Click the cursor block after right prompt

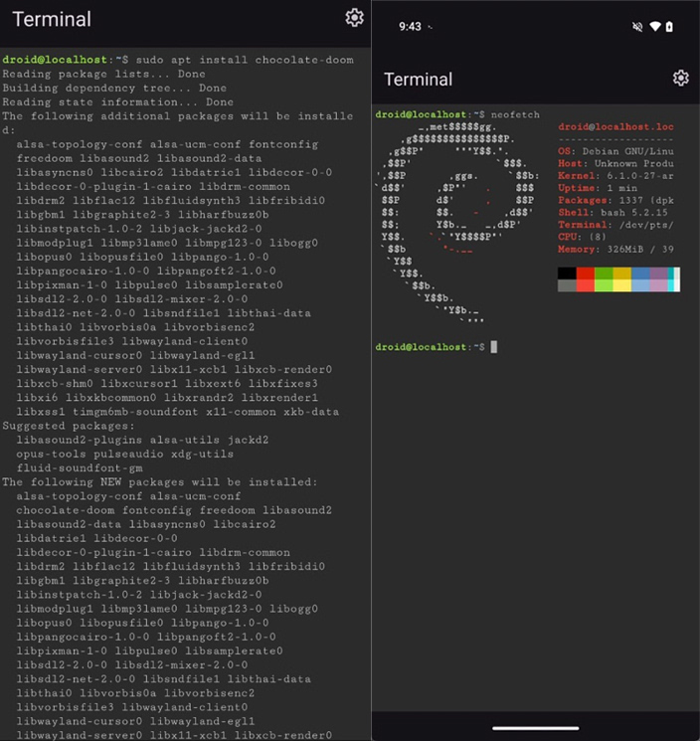tap(493, 347)
